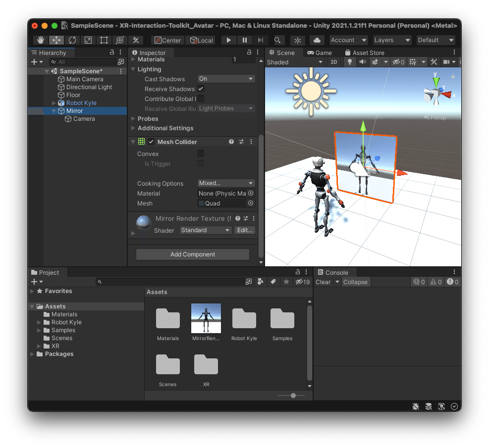Select the Hand tool in toolbar
This screenshot has width=489, height=448.
41,40
